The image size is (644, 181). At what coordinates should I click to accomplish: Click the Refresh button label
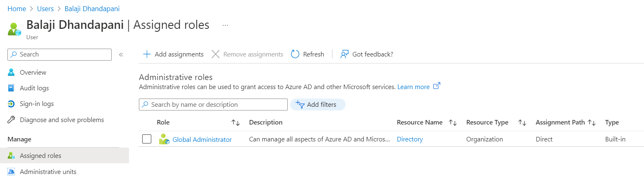click(x=313, y=54)
